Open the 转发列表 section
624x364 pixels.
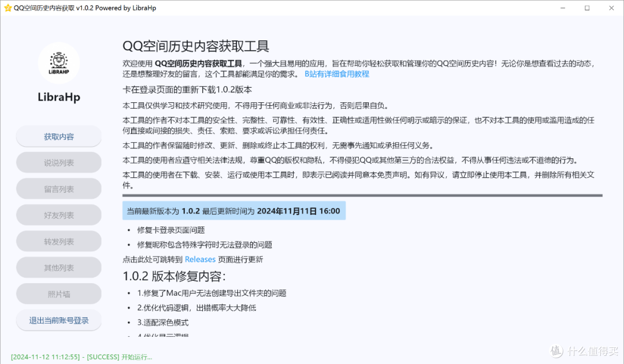tap(58, 241)
